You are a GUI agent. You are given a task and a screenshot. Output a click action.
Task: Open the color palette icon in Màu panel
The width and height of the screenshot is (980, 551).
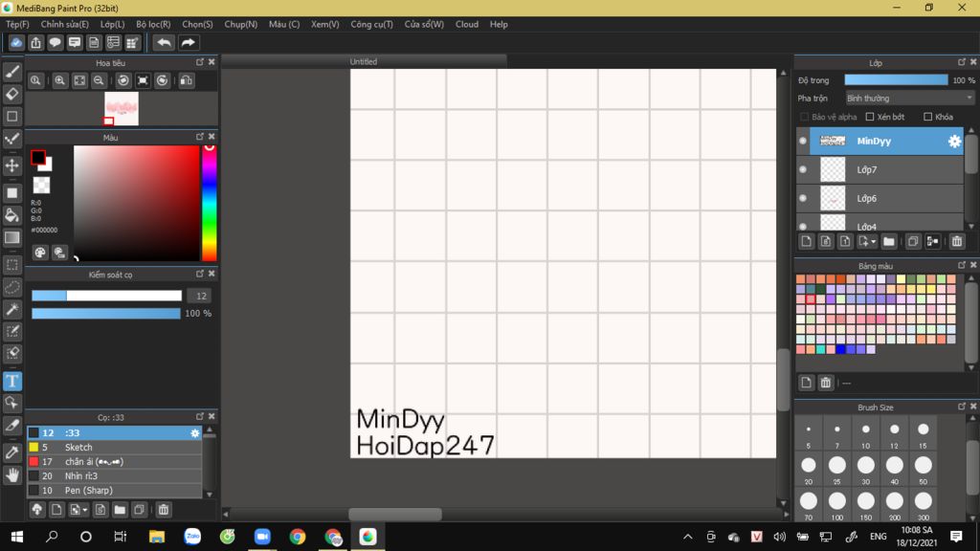pos(40,253)
